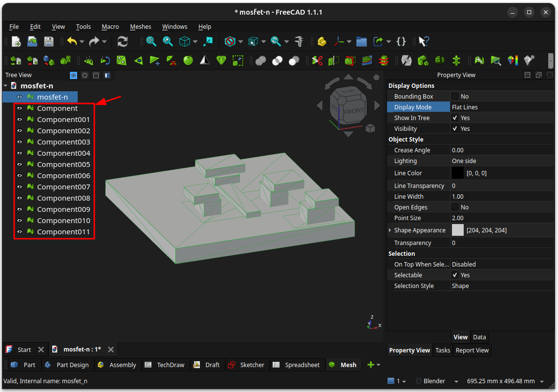Image resolution: width=558 pixels, height=392 pixels.
Task: Expand the Shape Appearance property
Action: click(x=390, y=230)
